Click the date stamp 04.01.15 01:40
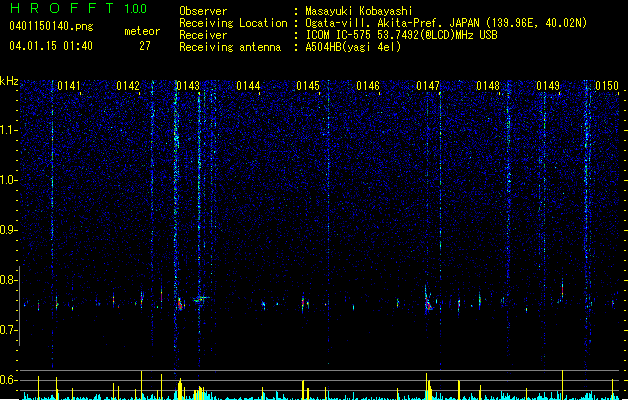 [51, 46]
